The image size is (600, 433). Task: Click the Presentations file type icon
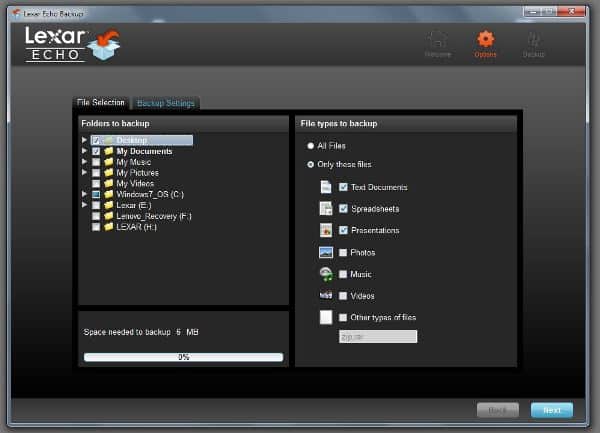[326, 230]
